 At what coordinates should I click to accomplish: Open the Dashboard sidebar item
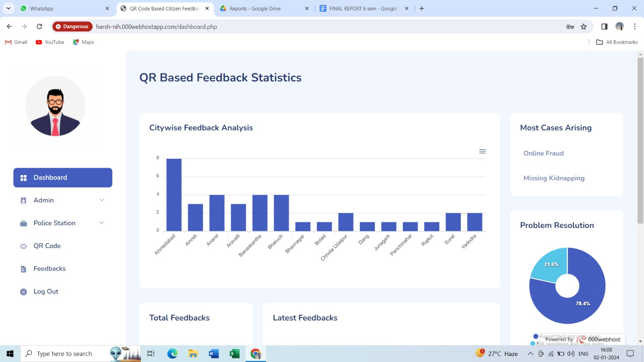[x=63, y=178]
